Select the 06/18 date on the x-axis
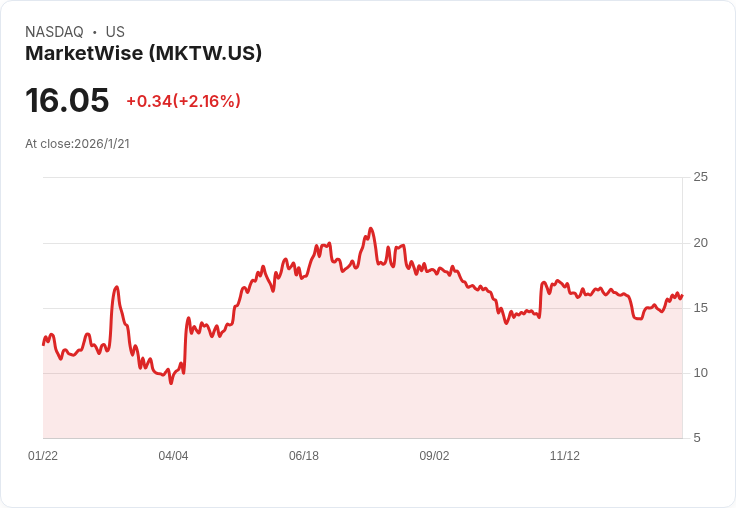The image size is (736, 508). click(304, 456)
